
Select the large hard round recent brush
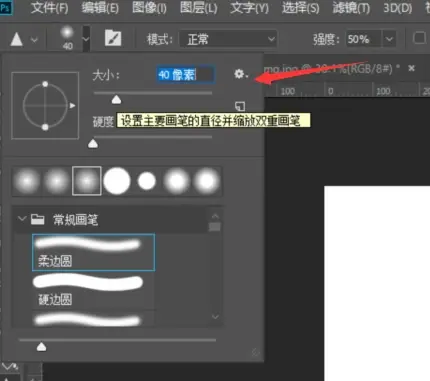coord(117,181)
